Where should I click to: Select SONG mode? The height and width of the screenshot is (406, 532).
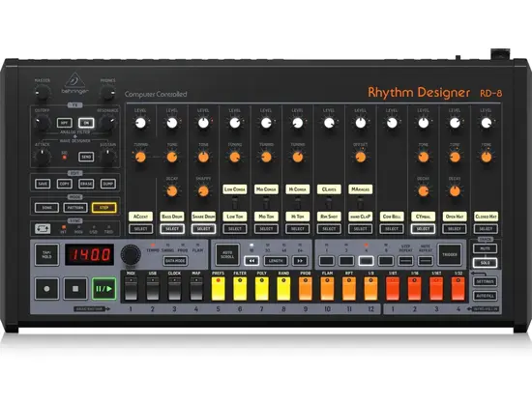click(x=46, y=208)
